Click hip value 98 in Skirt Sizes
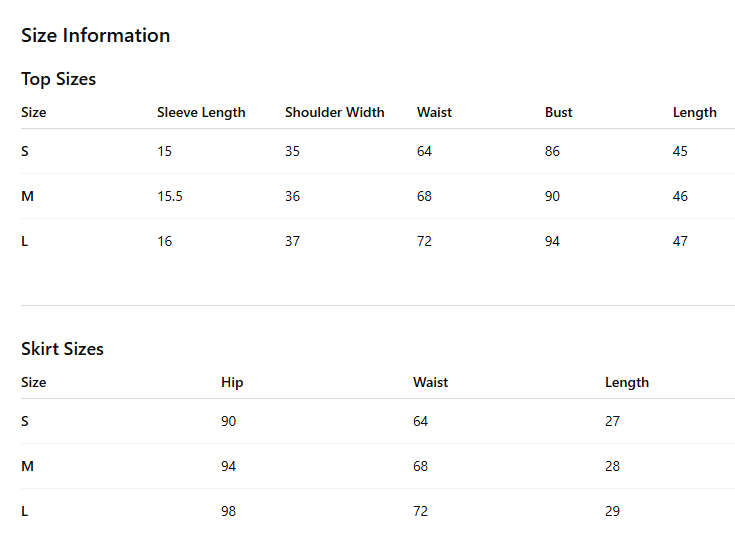 (229, 511)
